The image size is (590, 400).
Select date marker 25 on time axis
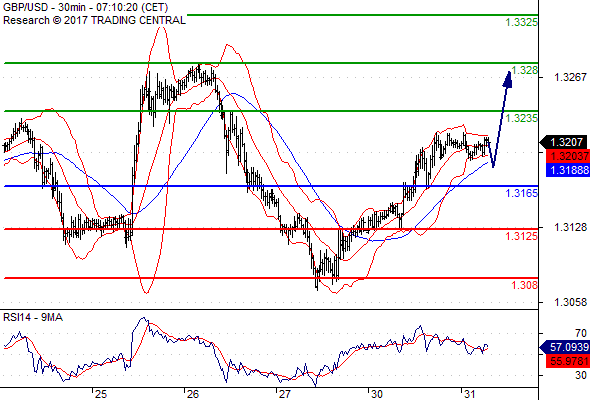tap(100, 394)
